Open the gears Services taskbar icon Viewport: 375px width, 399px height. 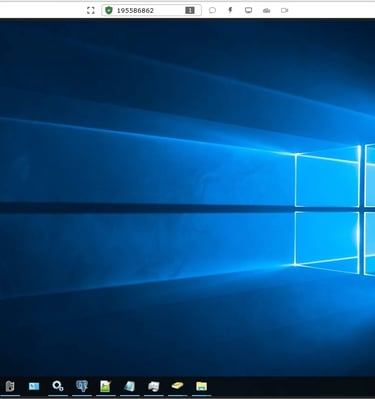click(x=58, y=386)
